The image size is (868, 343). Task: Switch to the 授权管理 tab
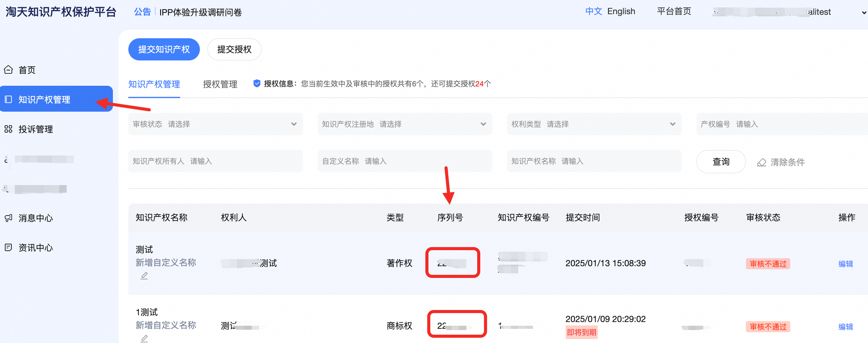click(220, 84)
